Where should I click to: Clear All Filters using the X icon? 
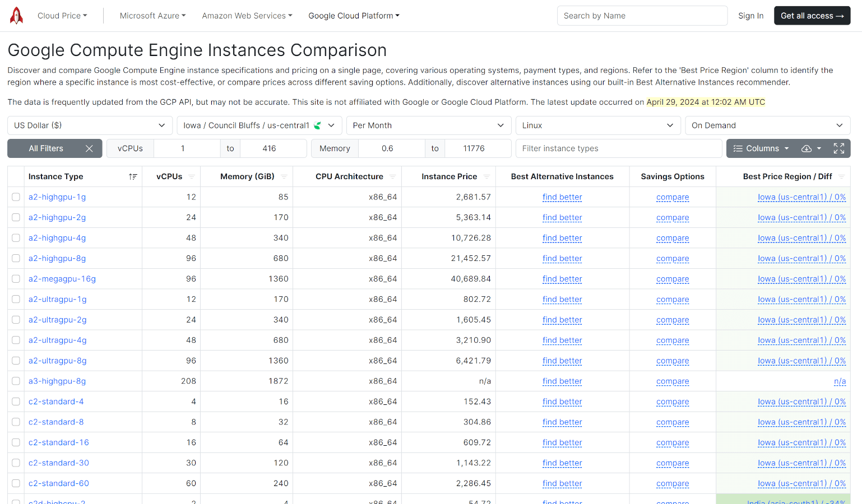pos(89,148)
